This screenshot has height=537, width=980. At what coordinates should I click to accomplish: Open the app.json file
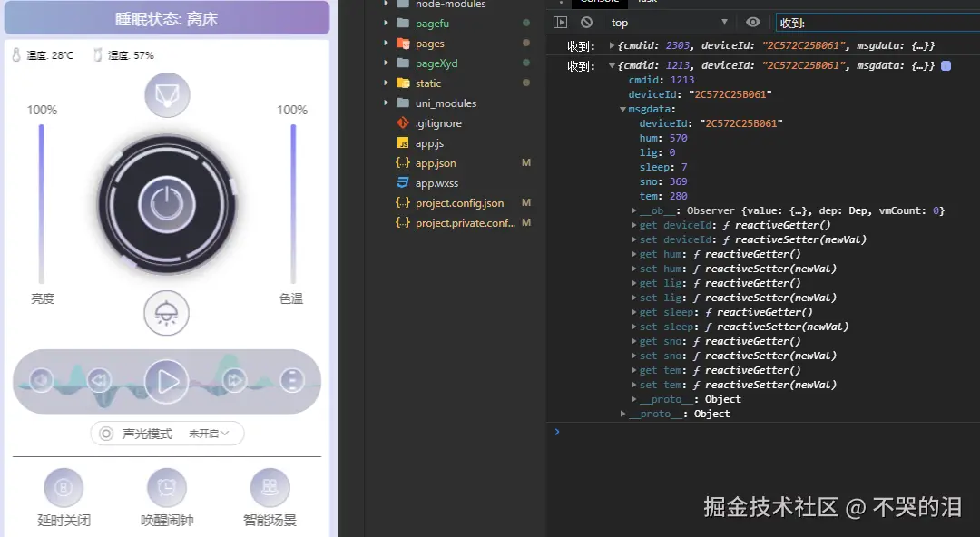click(436, 163)
